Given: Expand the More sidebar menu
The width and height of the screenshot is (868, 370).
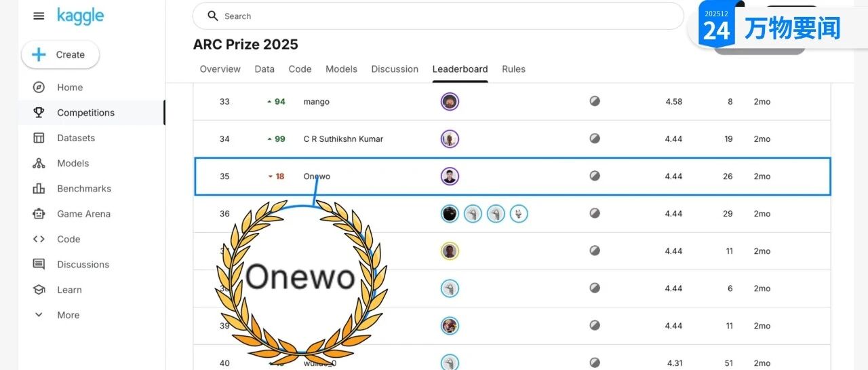Looking at the screenshot, I should [x=68, y=315].
